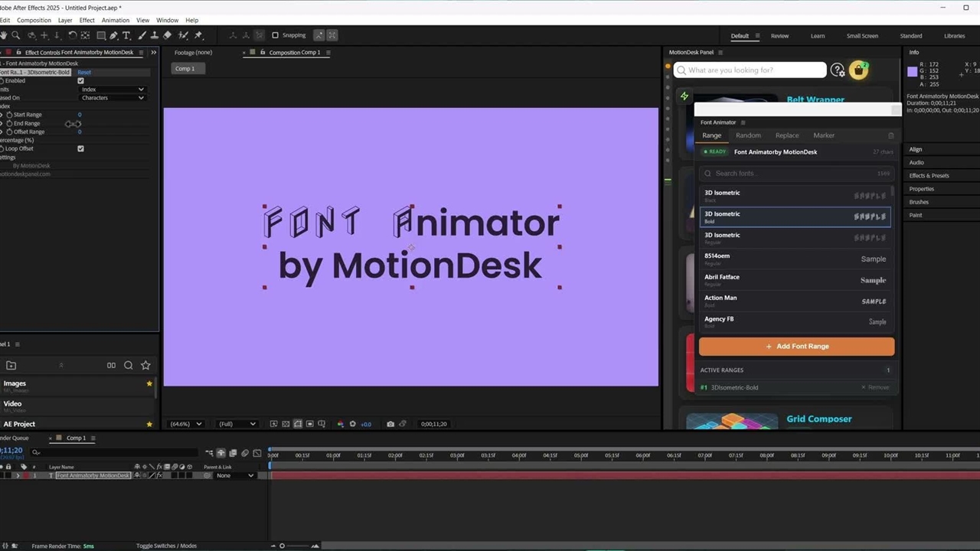This screenshot has height=551, width=980.
Task: Create a new folder in project panel
Action: click(x=11, y=366)
